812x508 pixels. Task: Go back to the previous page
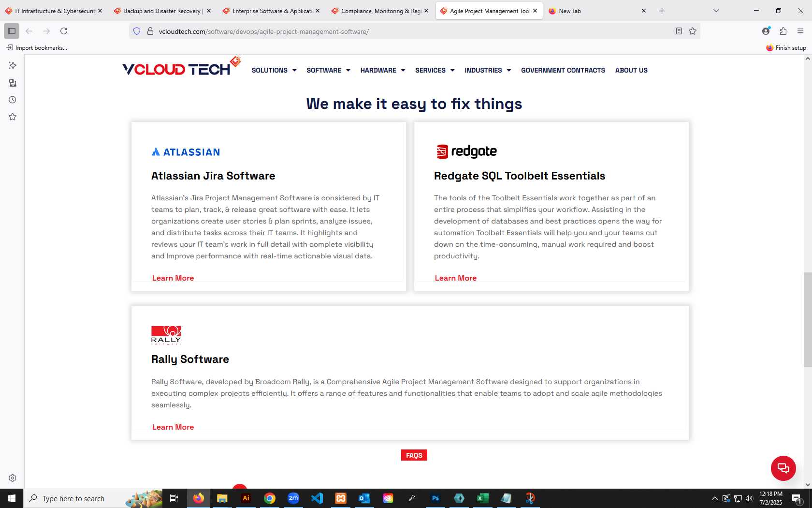29,31
